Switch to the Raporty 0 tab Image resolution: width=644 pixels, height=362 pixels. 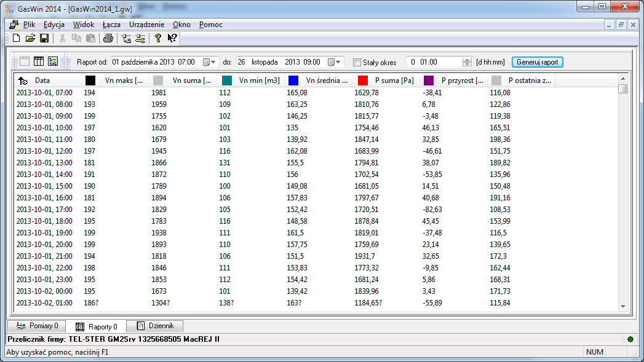(x=97, y=326)
